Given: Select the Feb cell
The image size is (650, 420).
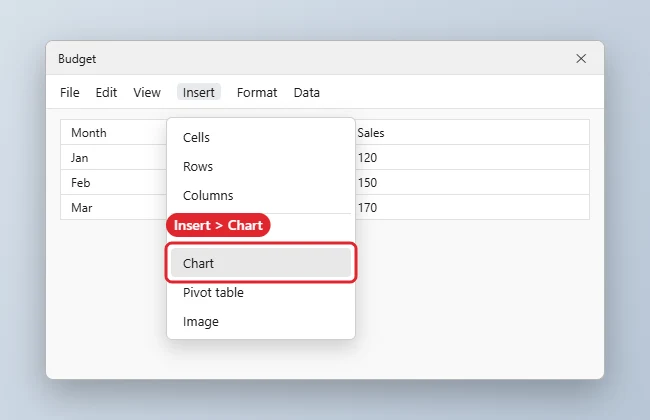Looking at the screenshot, I should [114, 182].
